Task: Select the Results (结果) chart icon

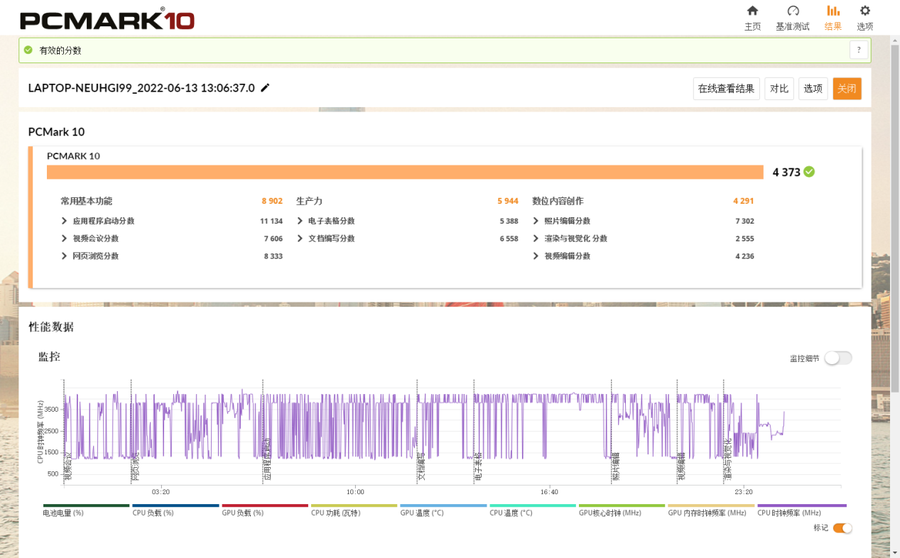Action: (x=832, y=12)
